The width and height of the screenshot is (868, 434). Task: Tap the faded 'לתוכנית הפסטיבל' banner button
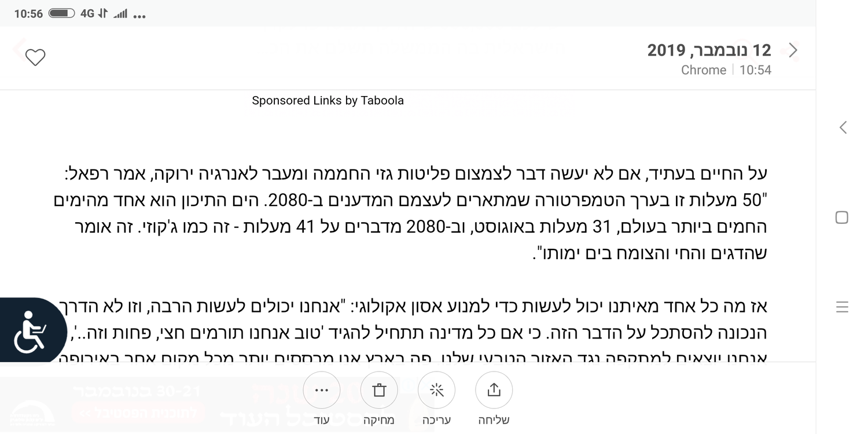click(x=138, y=413)
